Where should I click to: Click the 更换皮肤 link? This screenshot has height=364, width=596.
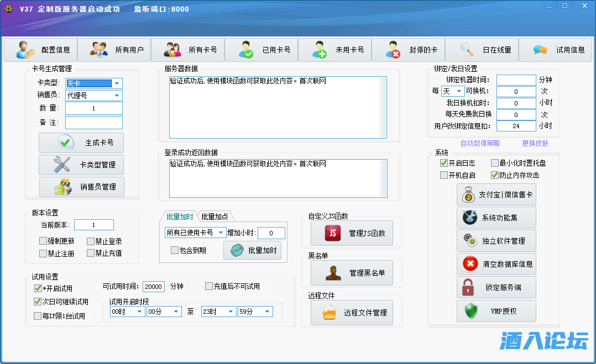[x=535, y=144]
